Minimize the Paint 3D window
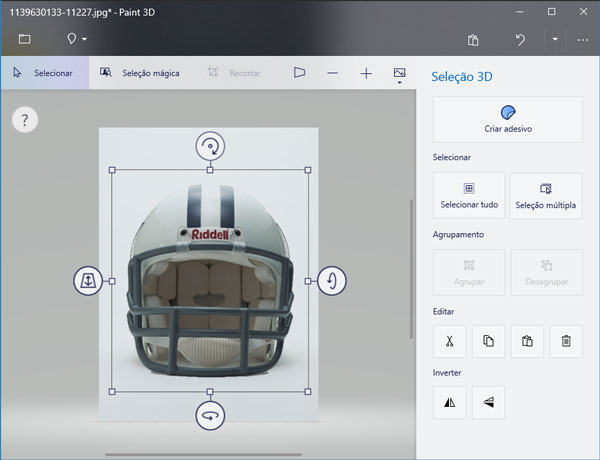 coord(520,12)
